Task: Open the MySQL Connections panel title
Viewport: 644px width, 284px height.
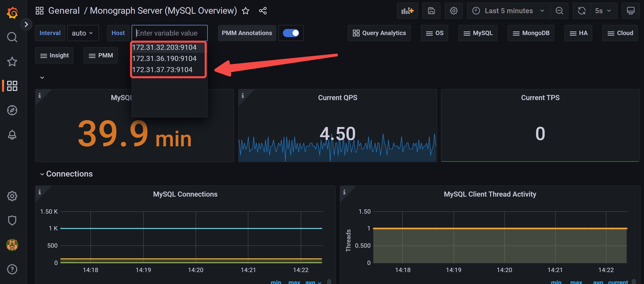Action: pyautogui.click(x=185, y=194)
